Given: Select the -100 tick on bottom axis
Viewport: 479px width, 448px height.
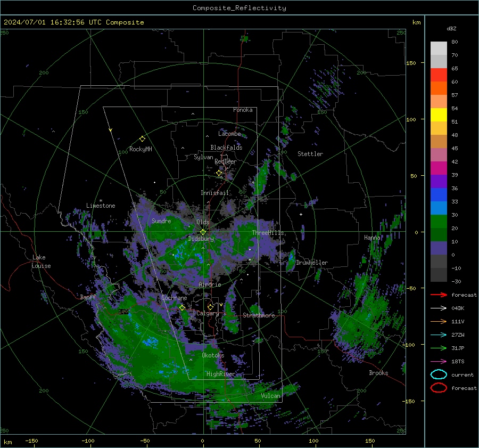Looking at the screenshot, I should pos(88,441).
